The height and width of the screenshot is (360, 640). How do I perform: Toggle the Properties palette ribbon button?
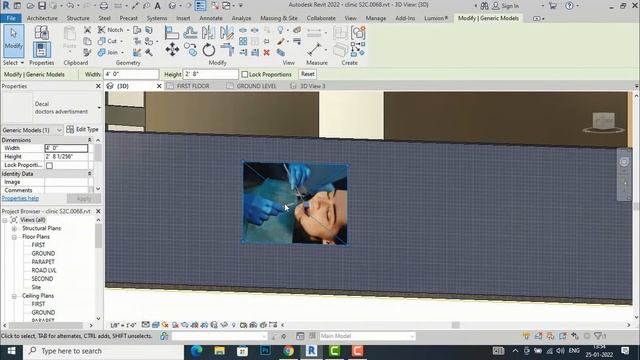[41, 50]
